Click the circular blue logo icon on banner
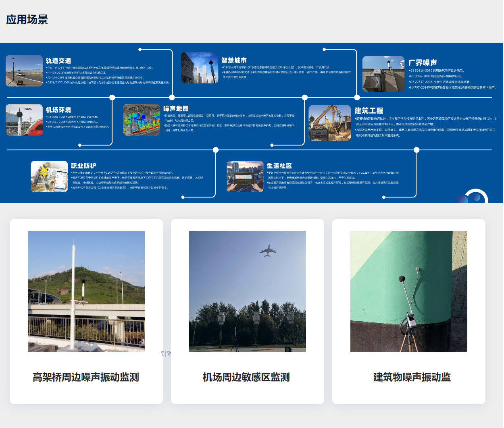This screenshot has height=428, width=504. [473, 197]
